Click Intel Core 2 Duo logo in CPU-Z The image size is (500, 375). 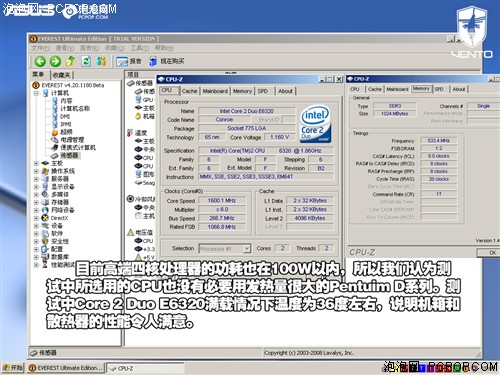pos(315,124)
